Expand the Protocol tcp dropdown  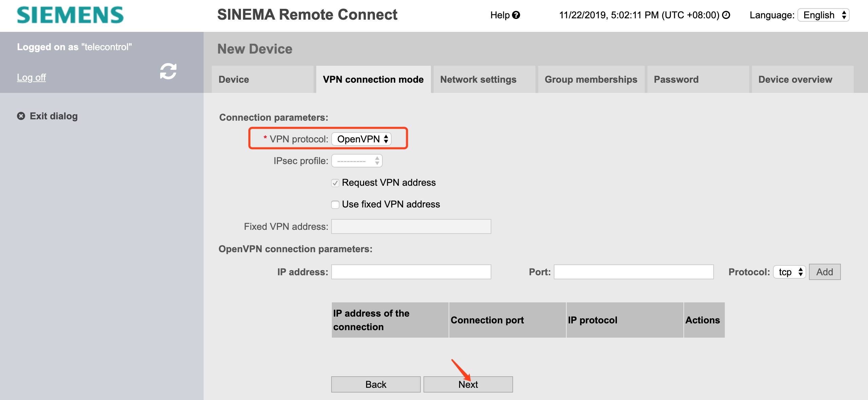(789, 272)
